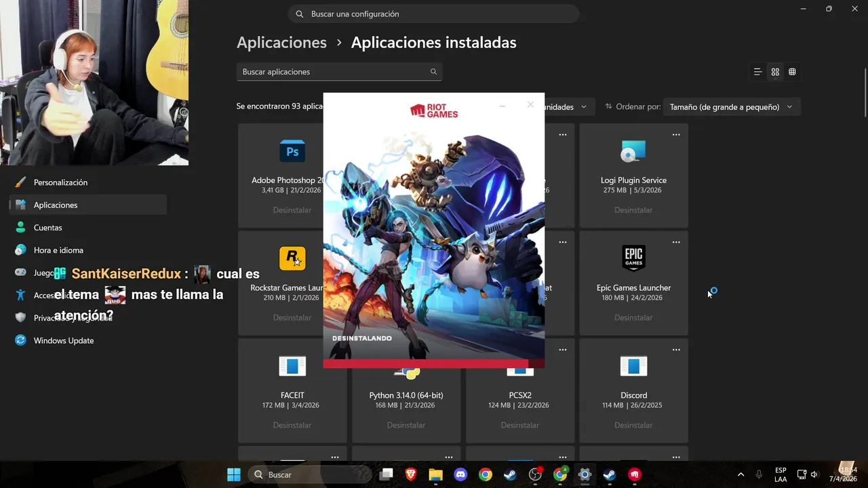Open Riot Client red taskbar icon

coord(635,474)
